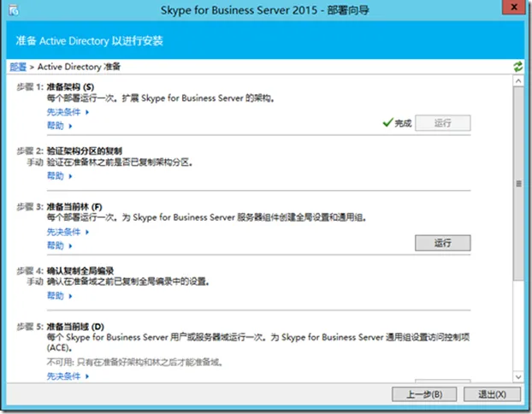Click the green refresh icon
This screenshot has width=532, height=414.
point(517,67)
